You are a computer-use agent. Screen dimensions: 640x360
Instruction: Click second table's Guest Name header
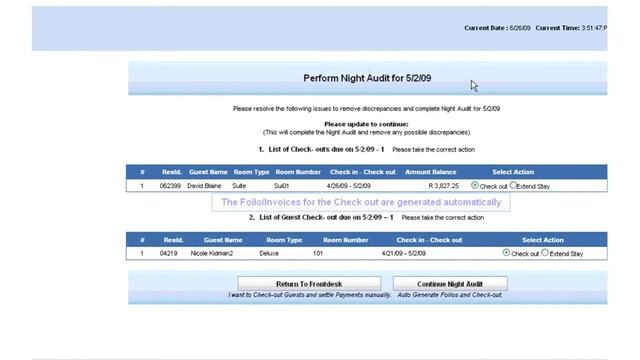223,240
